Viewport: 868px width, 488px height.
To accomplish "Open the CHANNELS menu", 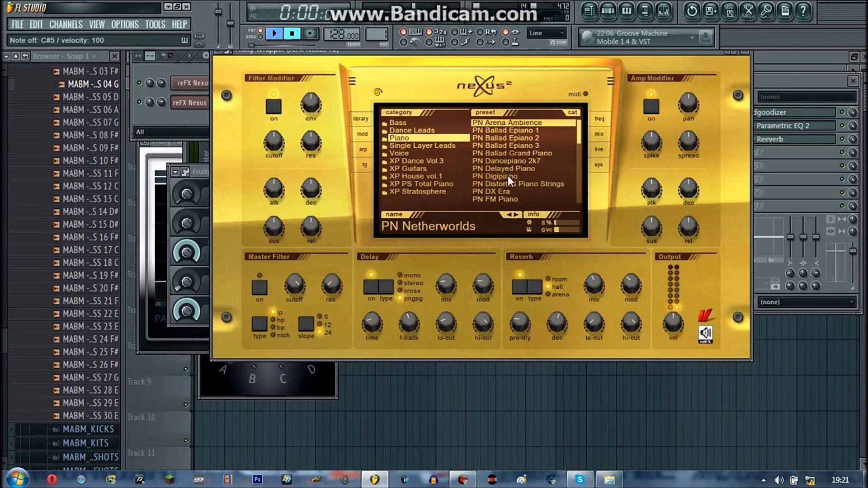I will pyautogui.click(x=66, y=24).
